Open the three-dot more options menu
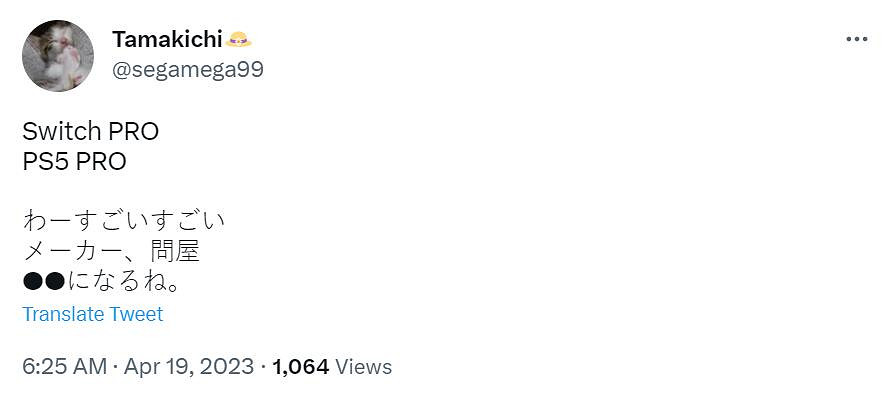This screenshot has height=400, width=894. (x=857, y=39)
